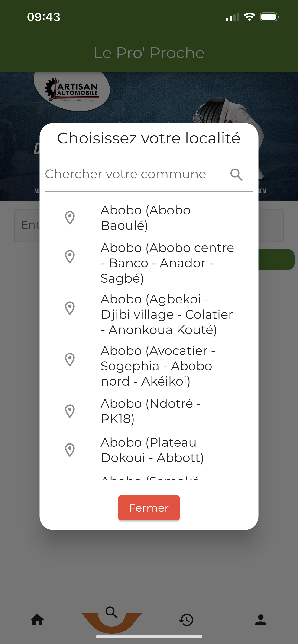Choose Abobo (Plateau Dokoui - Abbott)
Image resolution: width=298 pixels, height=644 pixels.
152,450
